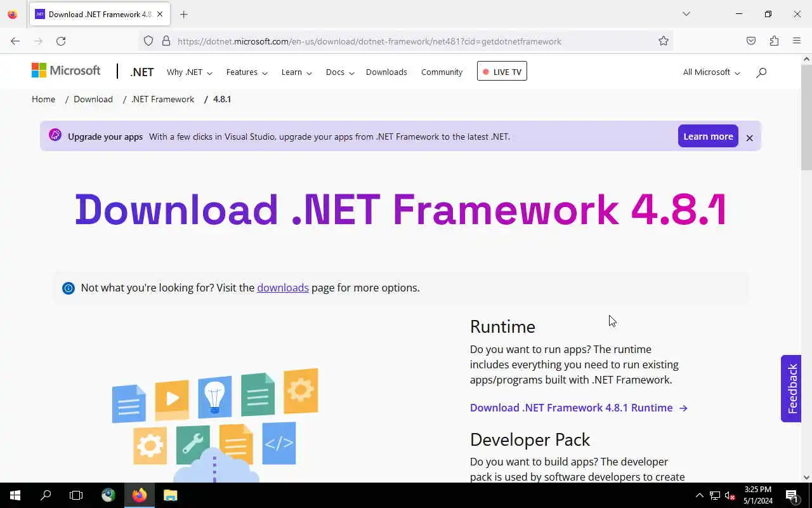Expand the Learn dropdown menu

coord(296,72)
